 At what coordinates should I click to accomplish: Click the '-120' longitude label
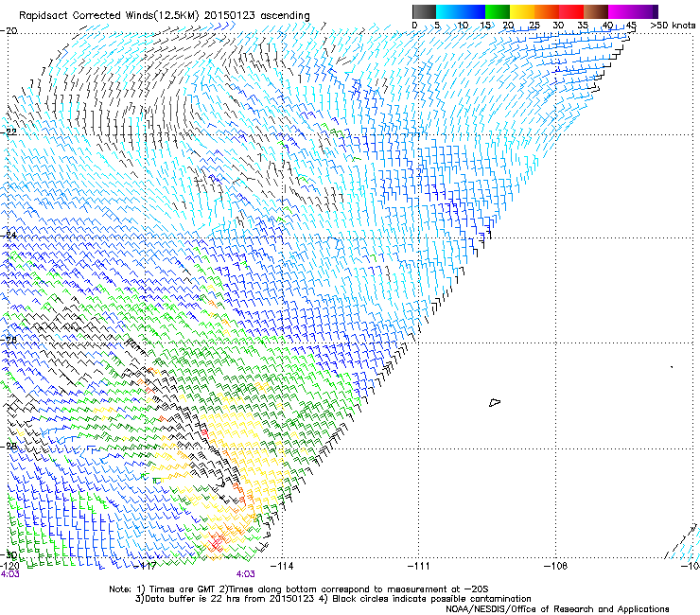coord(9,567)
